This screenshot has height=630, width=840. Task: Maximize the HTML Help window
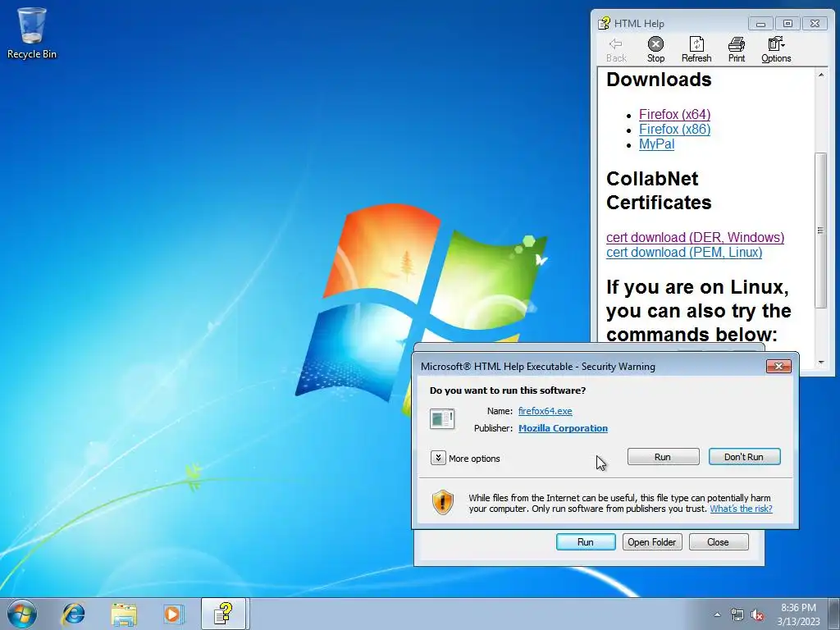click(x=787, y=24)
